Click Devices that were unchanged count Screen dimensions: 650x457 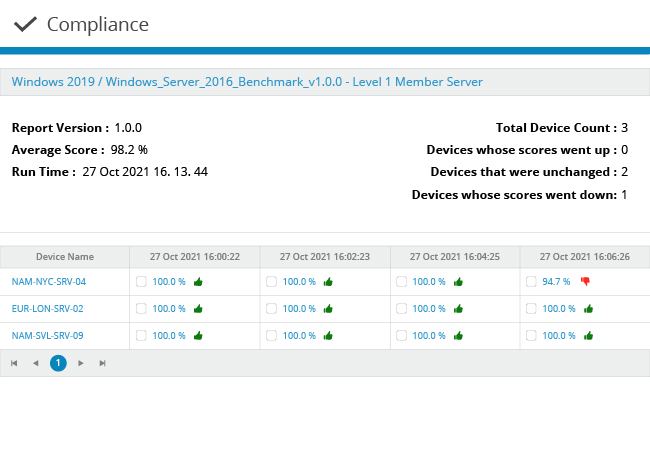[x=624, y=172]
